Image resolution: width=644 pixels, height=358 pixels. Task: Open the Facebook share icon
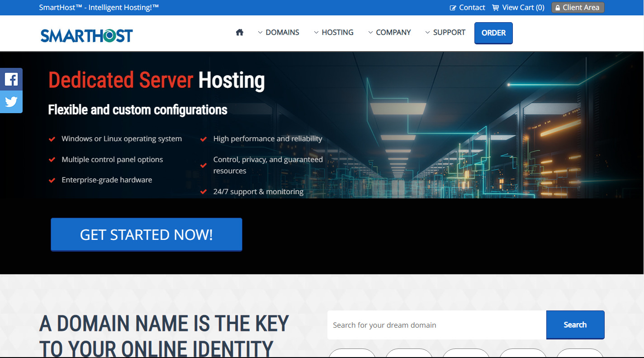click(x=11, y=79)
